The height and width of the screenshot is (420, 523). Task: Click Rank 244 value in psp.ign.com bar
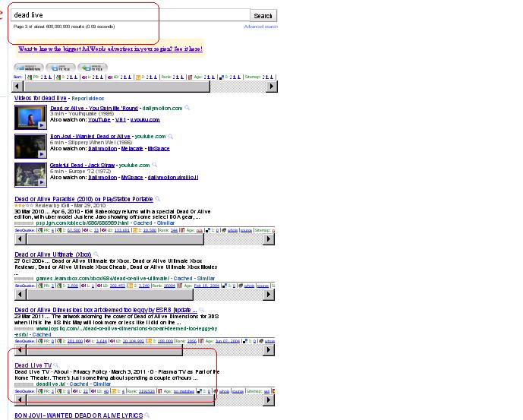[x=174, y=230]
